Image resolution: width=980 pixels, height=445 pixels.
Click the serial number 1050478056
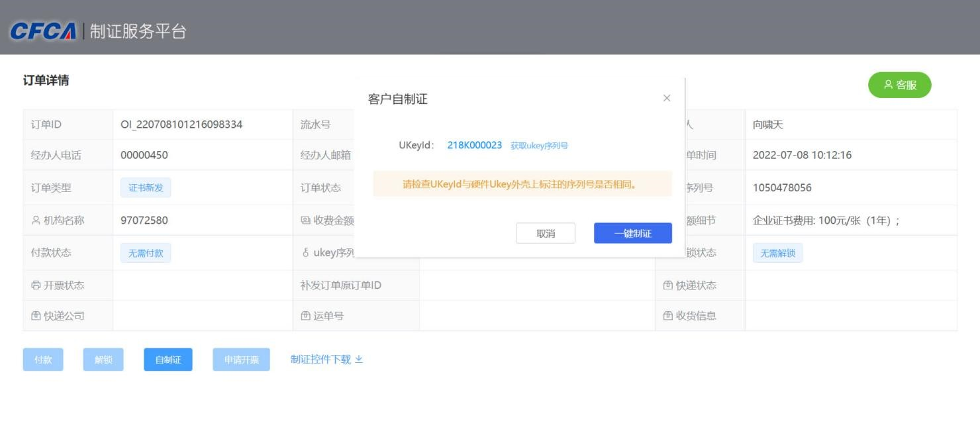tap(782, 187)
